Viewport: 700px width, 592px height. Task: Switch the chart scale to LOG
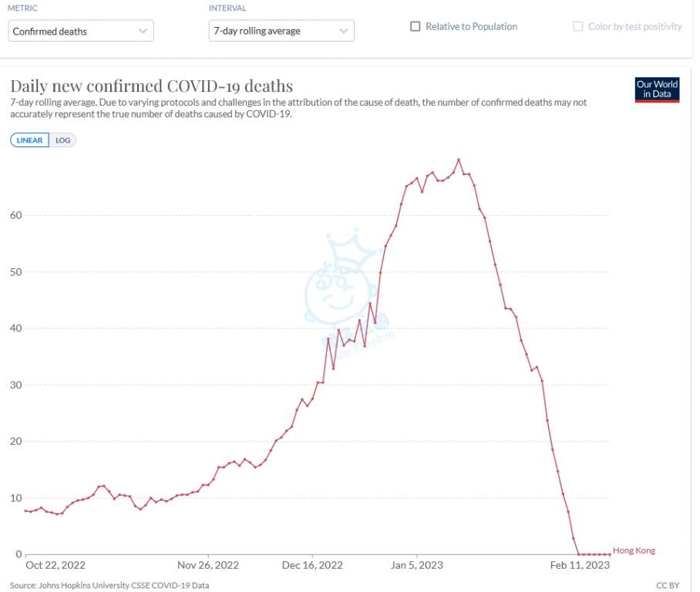tap(62, 140)
